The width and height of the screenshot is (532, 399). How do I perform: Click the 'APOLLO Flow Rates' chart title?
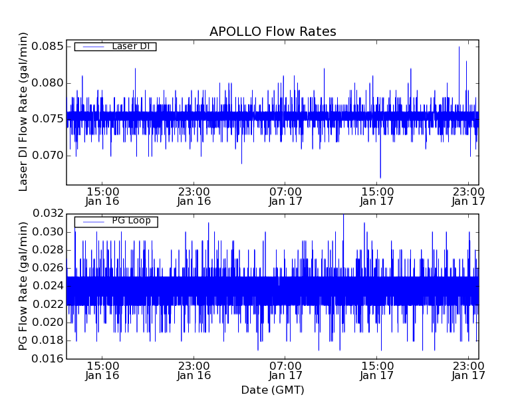pyautogui.click(x=273, y=31)
